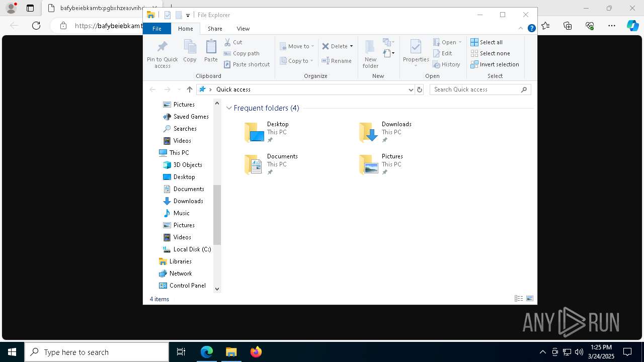Open File Explorer Help icon

click(x=531, y=29)
